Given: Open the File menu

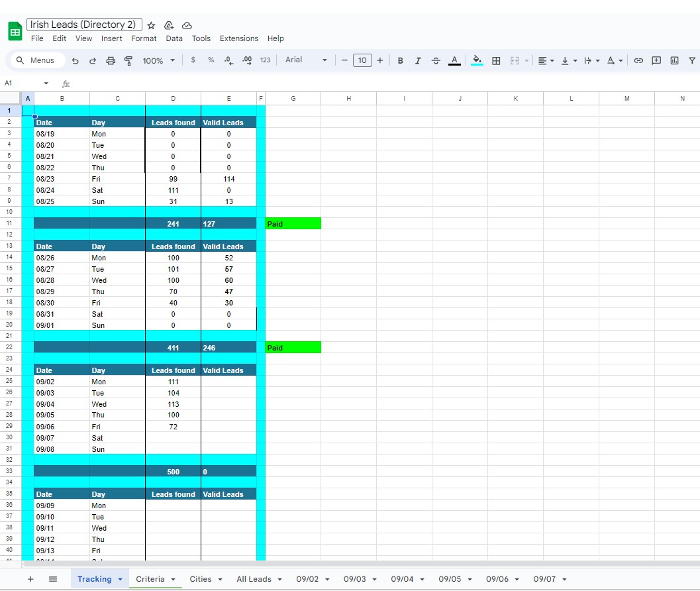Looking at the screenshot, I should click(37, 38).
